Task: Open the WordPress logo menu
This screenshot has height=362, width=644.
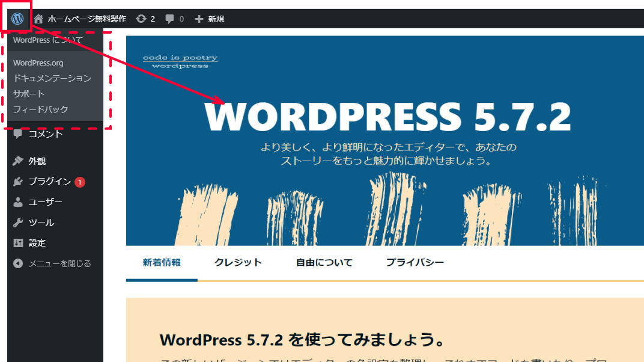Action: click(17, 19)
